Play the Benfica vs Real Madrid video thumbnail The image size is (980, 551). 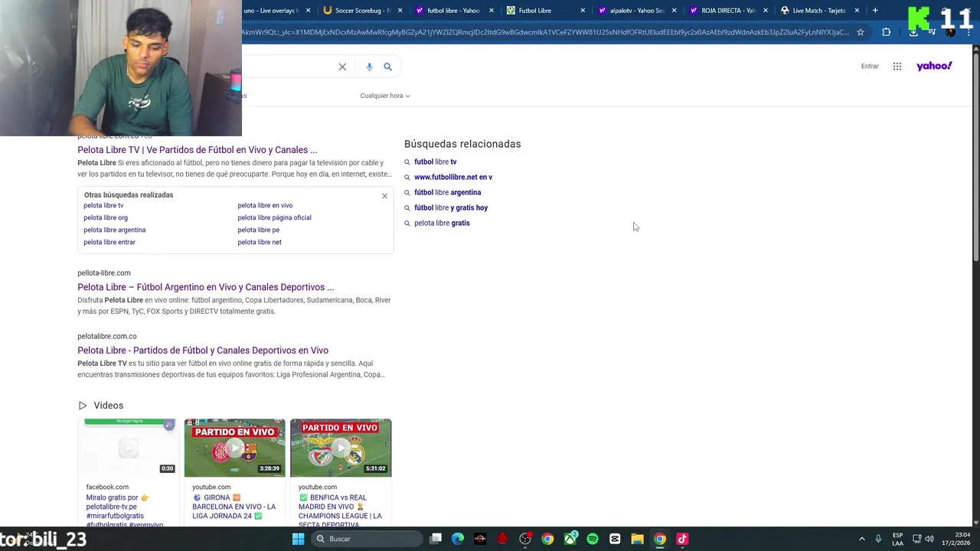[x=341, y=448]
